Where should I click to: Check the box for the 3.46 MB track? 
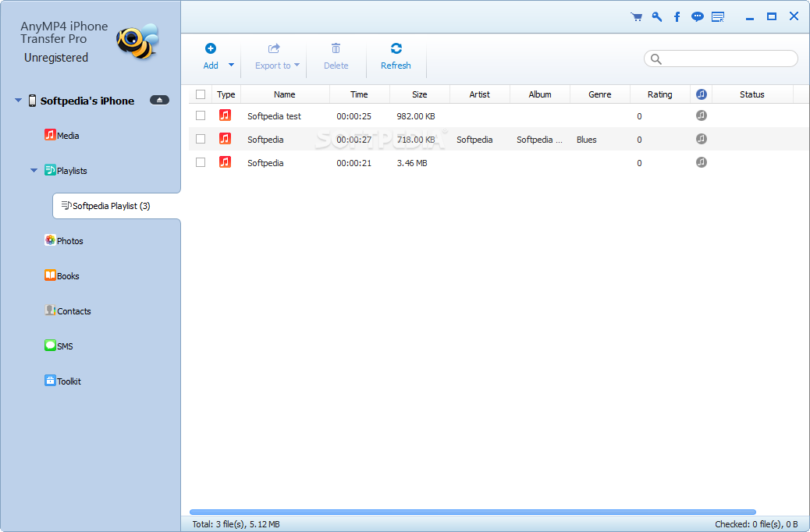(x=201, y=162)
